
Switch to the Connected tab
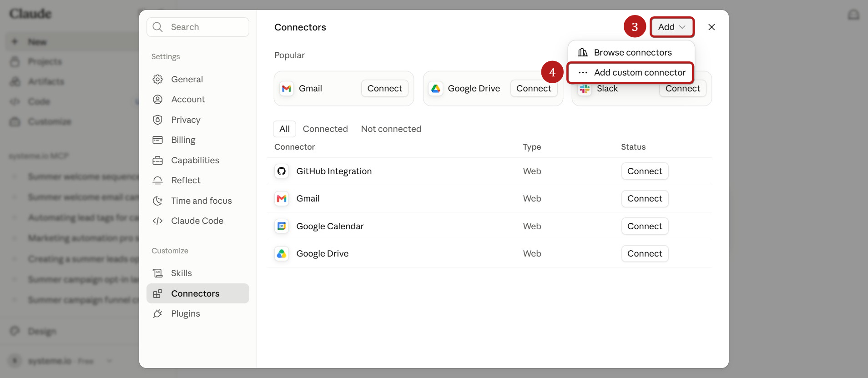[x=325, y=129]
